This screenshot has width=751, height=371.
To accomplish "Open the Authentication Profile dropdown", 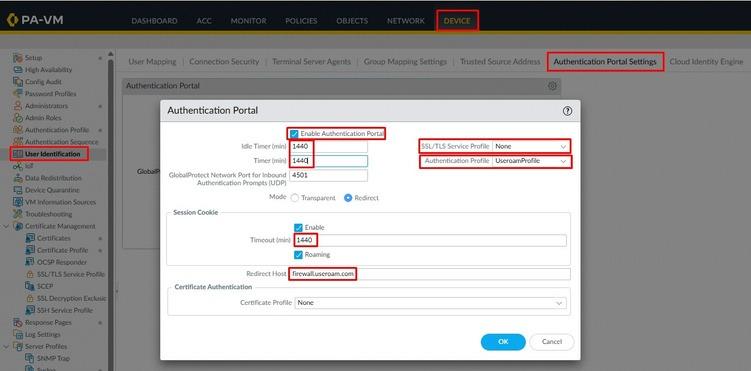I will click(531, 161).
